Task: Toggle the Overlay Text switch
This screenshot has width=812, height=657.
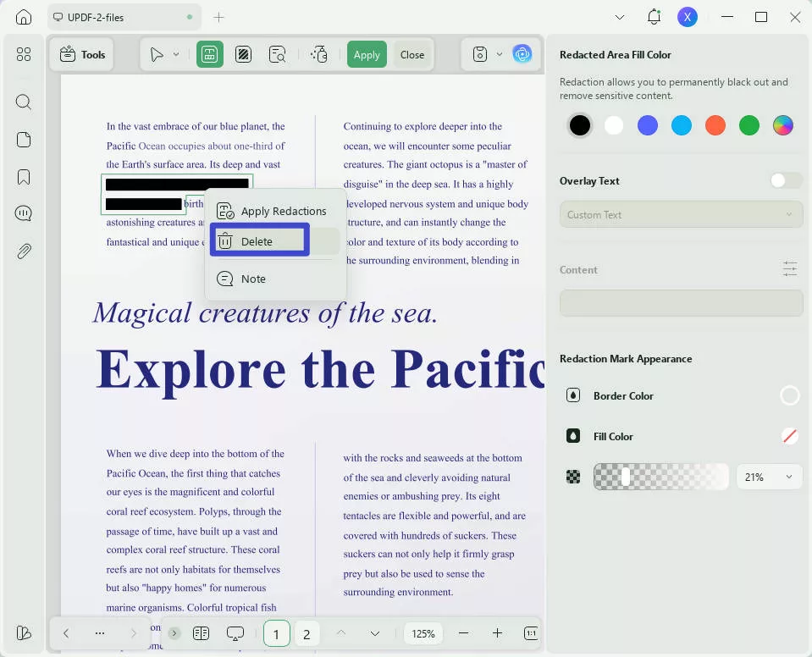Action: (786, 180)
